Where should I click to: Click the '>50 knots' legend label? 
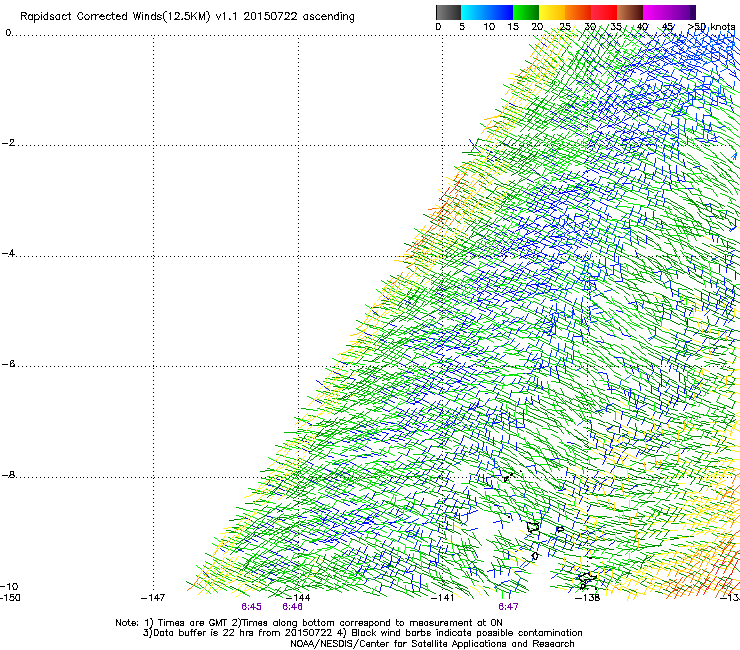coord(711,27)
